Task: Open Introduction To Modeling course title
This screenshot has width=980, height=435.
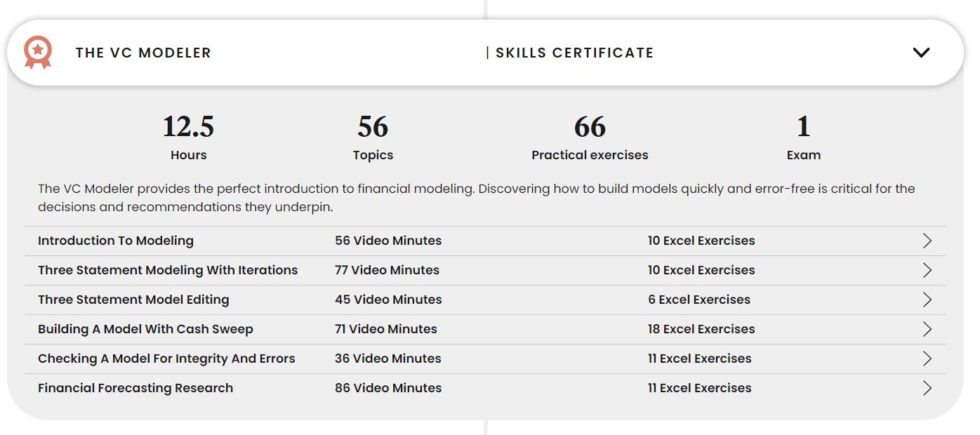Action: [116, 241]
